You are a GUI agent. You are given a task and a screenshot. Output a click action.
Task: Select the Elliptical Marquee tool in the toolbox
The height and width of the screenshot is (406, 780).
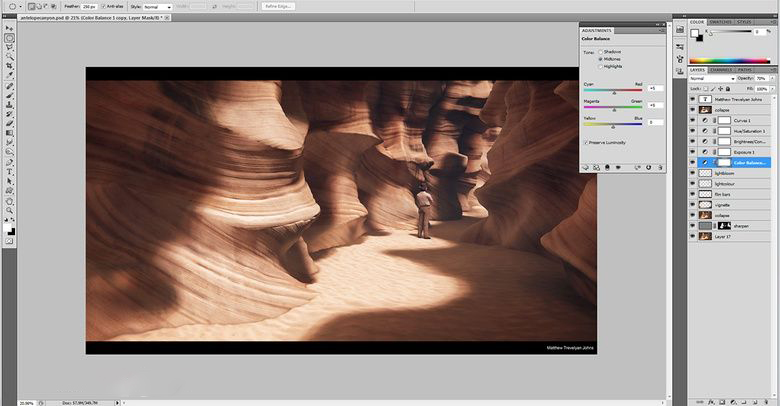point(9,38)
